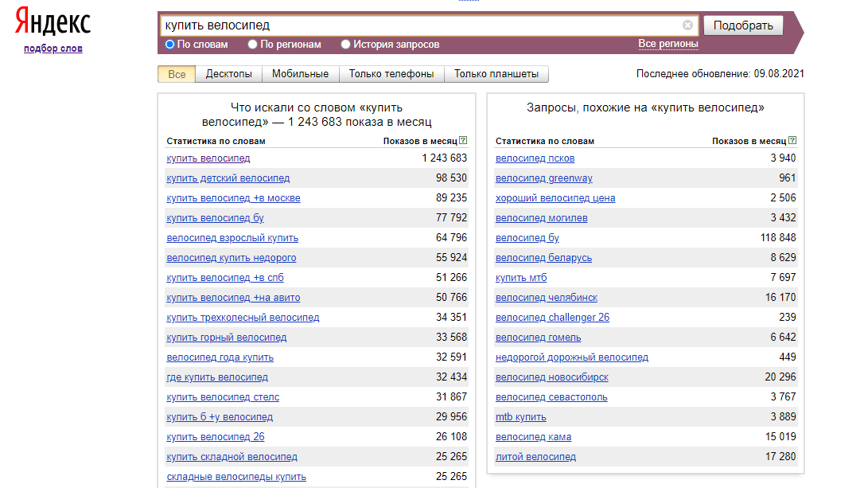Click the купить детский велосипед query link
868x488 pixels.
click(228, 178)
